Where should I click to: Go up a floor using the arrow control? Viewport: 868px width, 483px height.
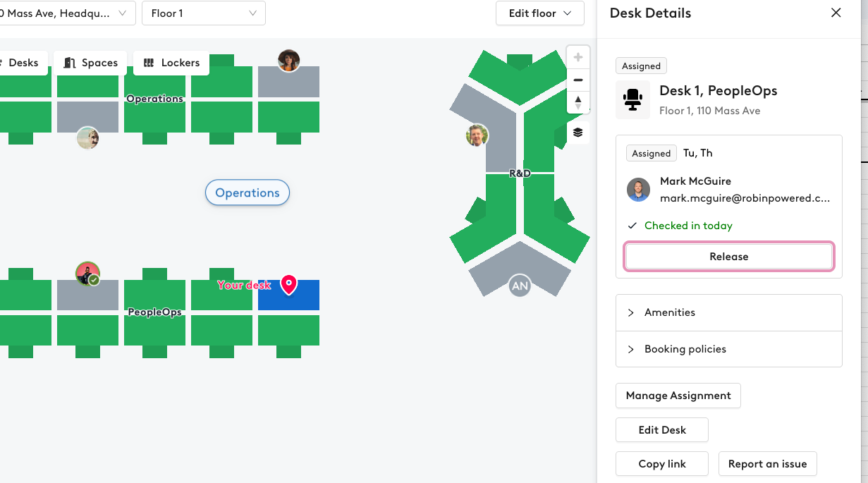(577, 98)
